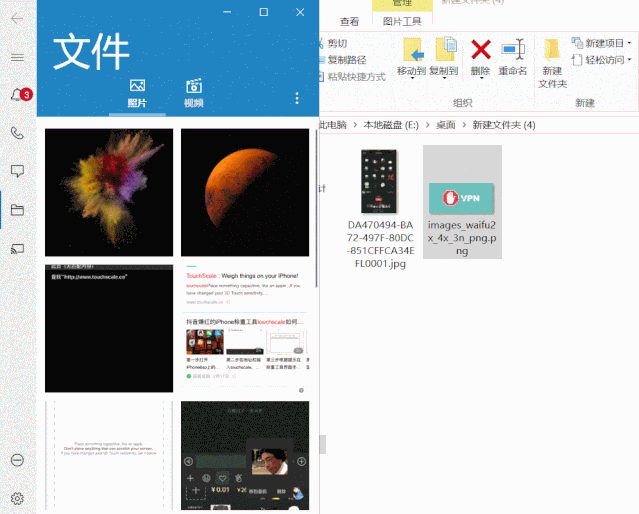Screen dimensions: 639x514
Task: Expand the 复制到 dropdown arrow
Action: coord(444,78)
